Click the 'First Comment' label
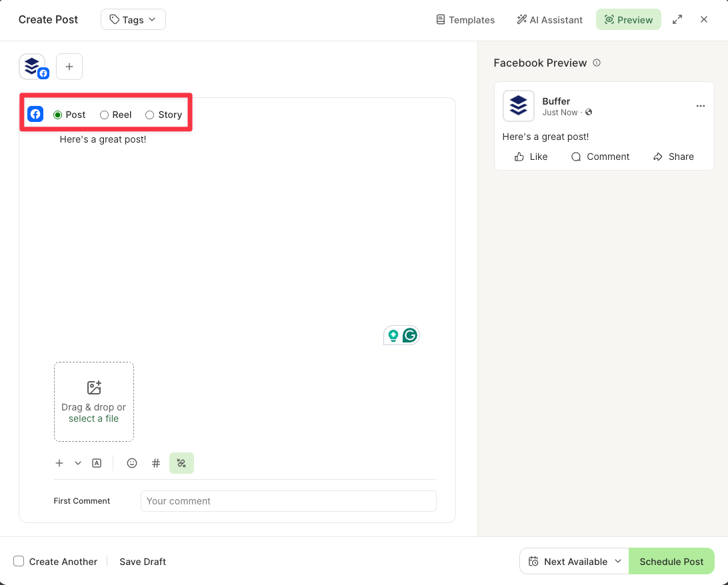This screenshot has height=585, width=728. (x=82, y=500)
